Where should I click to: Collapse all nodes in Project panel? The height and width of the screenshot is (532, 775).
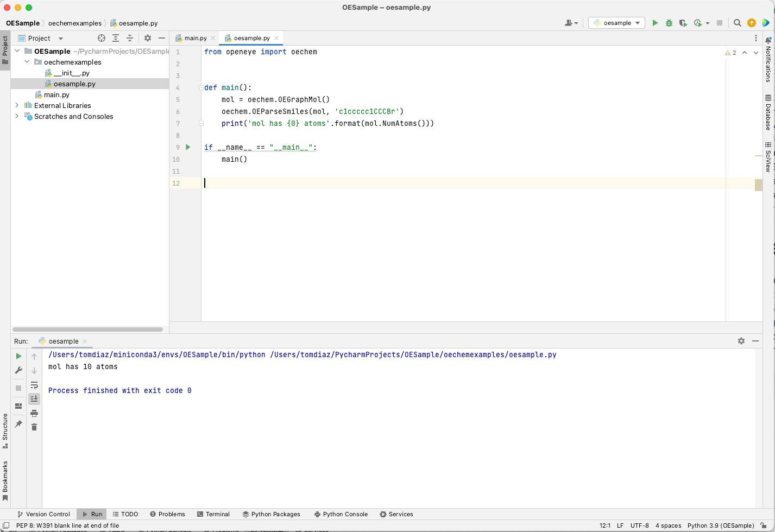pyautogui.click(x=130, y=38)
